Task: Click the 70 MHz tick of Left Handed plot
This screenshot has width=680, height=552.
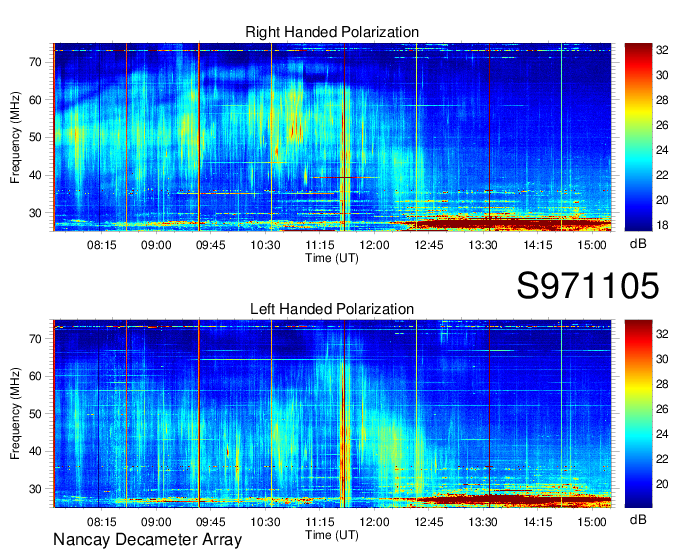Action: pyautogui.click(x=36, y=339)
